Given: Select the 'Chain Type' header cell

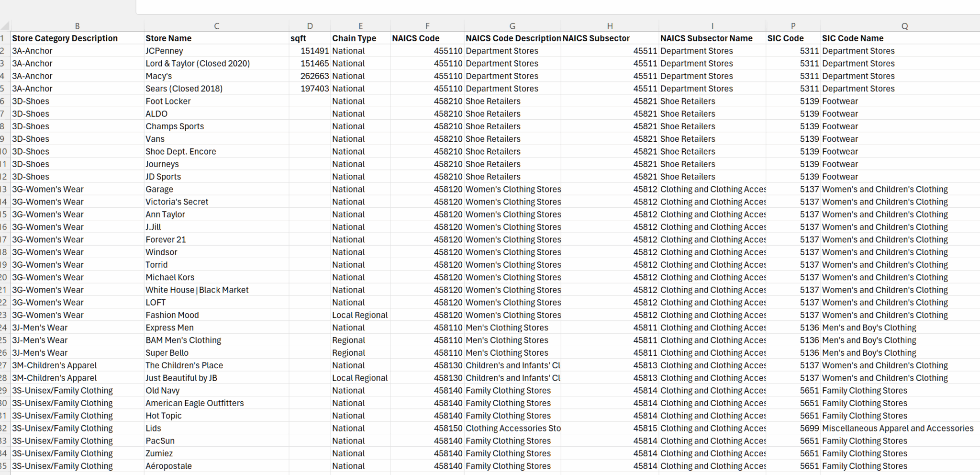Looking at the screenshot, I should 354,38.
